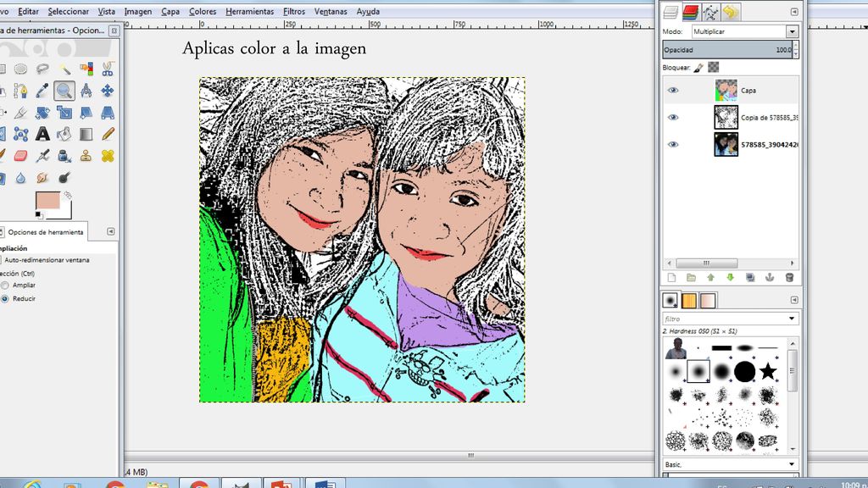Select the Pencil tool

point(108,134)
